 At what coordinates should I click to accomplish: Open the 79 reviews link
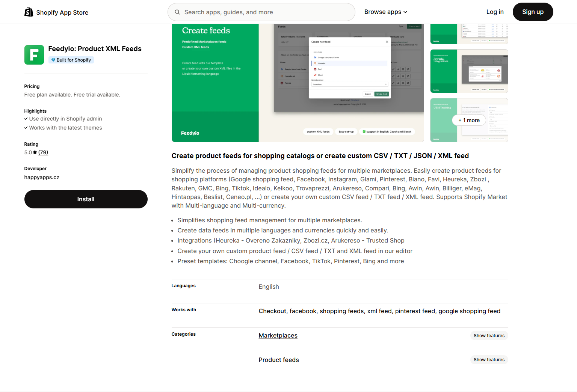click(x=43, y=152)
